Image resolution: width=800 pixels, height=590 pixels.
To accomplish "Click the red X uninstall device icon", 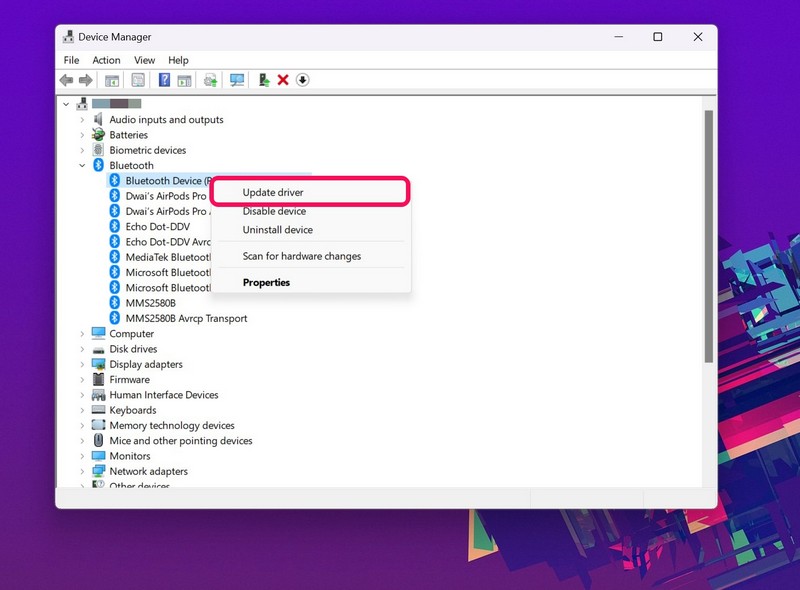I will point(283,80).
